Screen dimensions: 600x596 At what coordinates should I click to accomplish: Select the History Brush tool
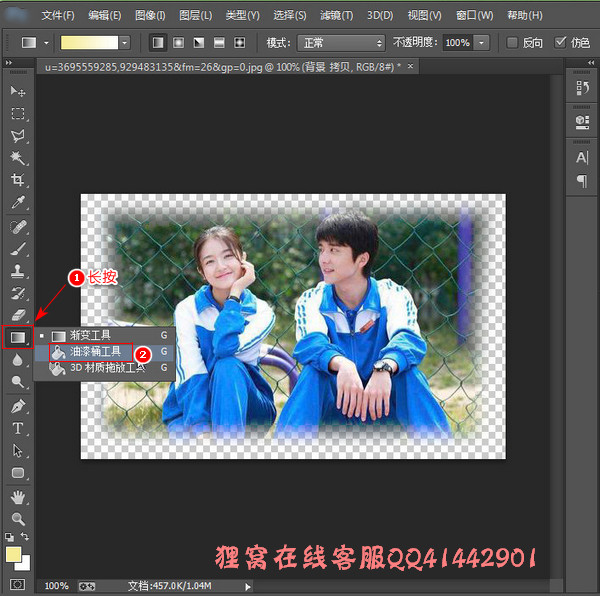(x=17, y=293)
